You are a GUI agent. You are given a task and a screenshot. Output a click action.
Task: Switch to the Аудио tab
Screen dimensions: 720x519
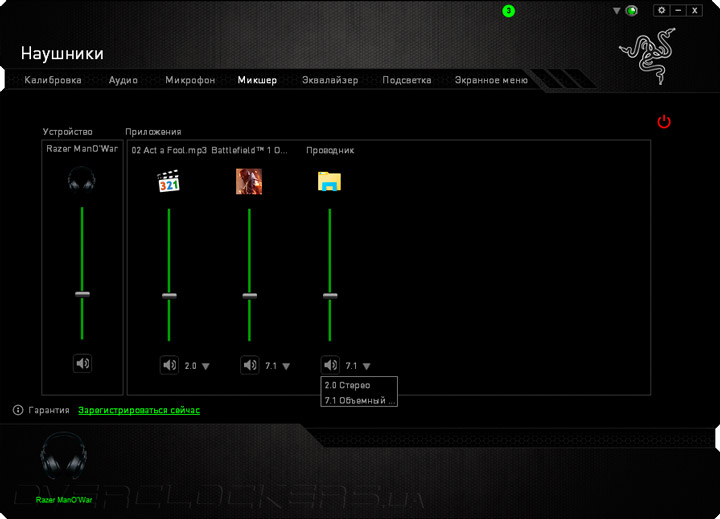(123, 80)
